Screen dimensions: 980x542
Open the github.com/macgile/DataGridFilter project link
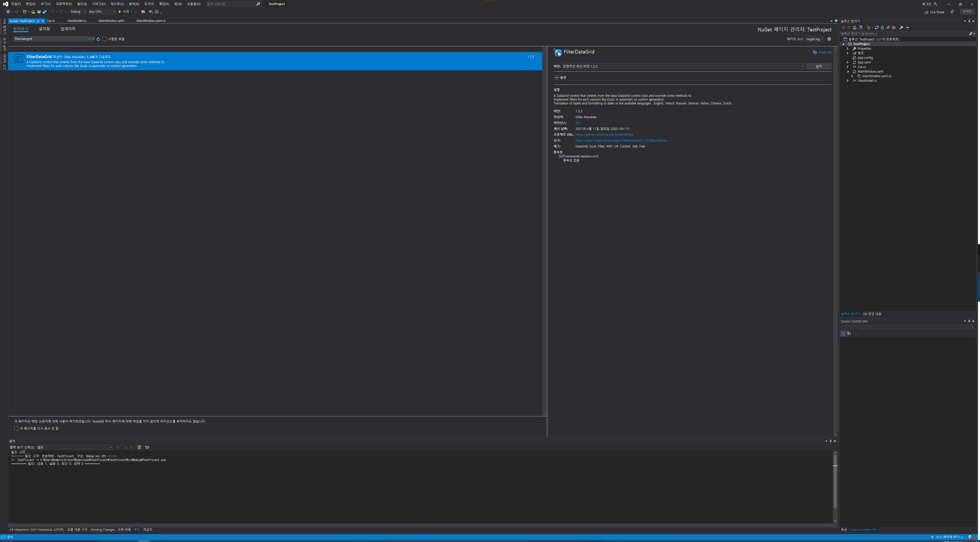pyautogui.click(x=604, y=135)
